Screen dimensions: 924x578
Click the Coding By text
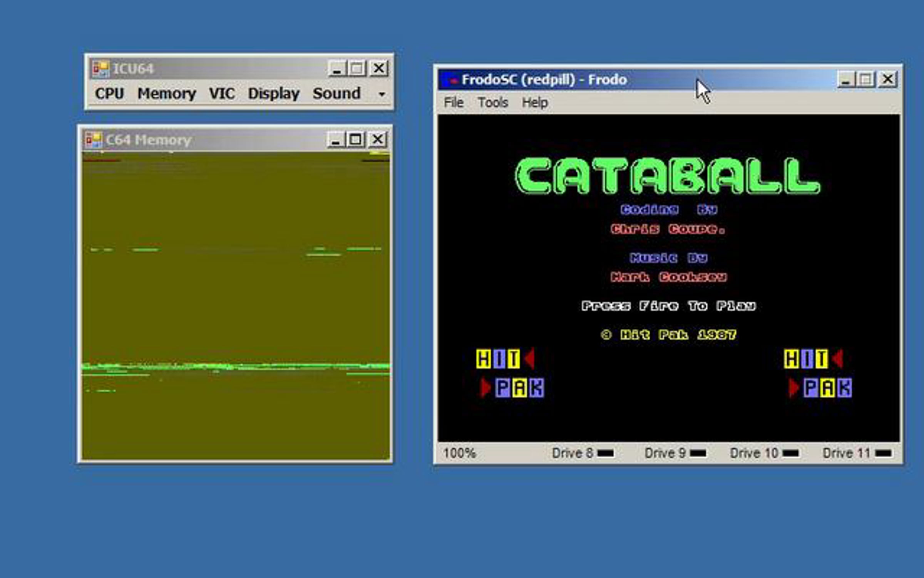pyautogui.click(x=669, y=210)
